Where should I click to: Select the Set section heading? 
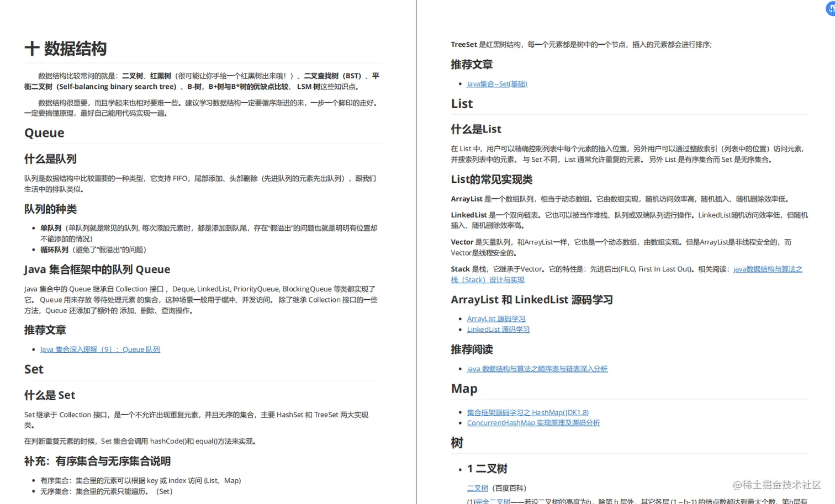[34, 369]
